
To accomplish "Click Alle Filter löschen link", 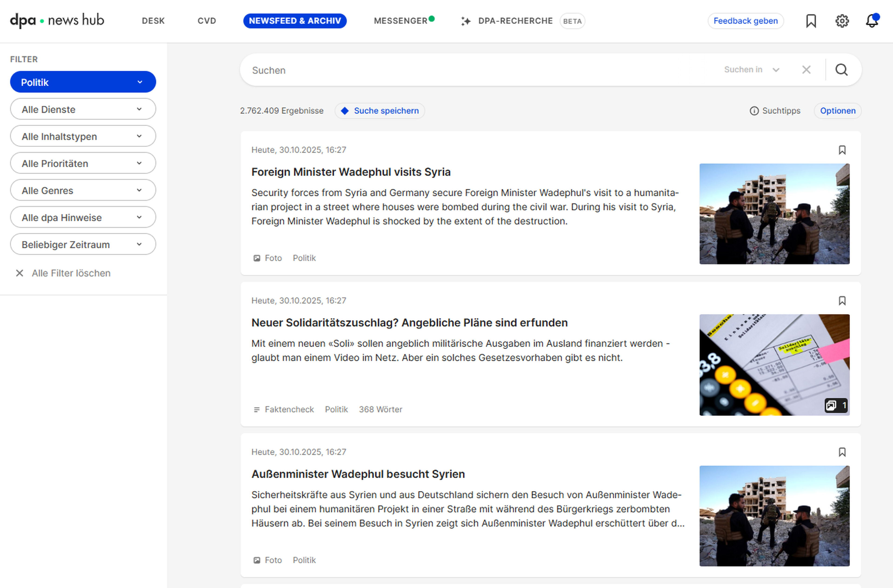I will click(70, 273).
